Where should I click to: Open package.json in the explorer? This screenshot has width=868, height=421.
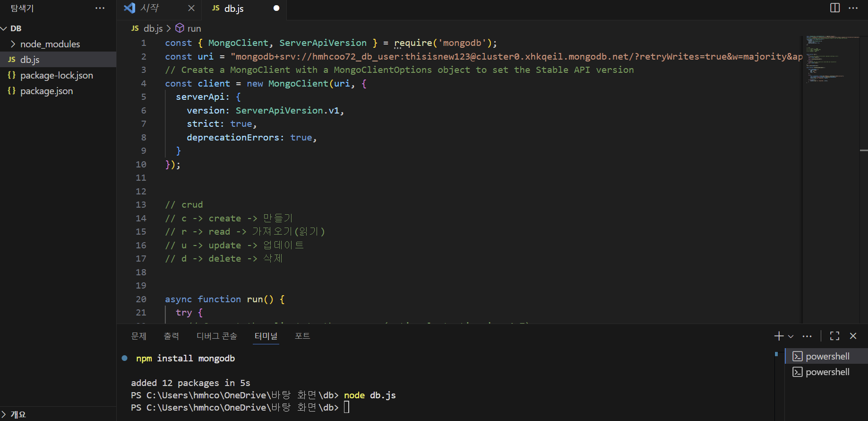(46, 91)
